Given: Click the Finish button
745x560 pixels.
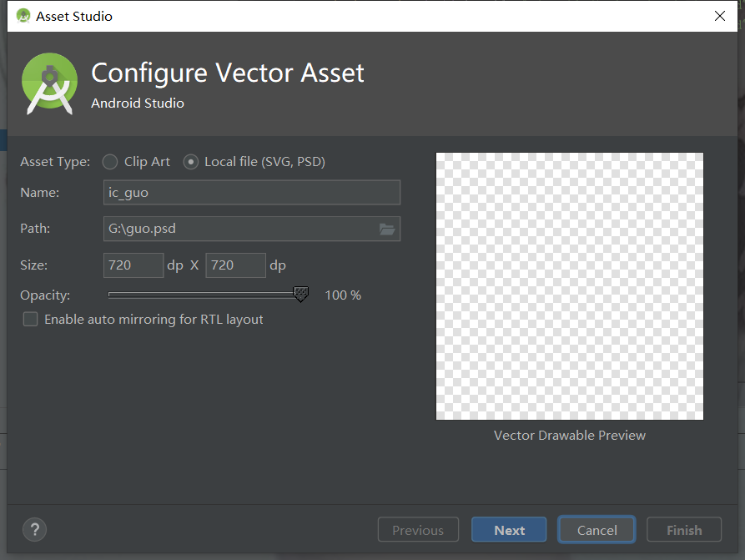Looking at the screenshot, I should (683, 529).
